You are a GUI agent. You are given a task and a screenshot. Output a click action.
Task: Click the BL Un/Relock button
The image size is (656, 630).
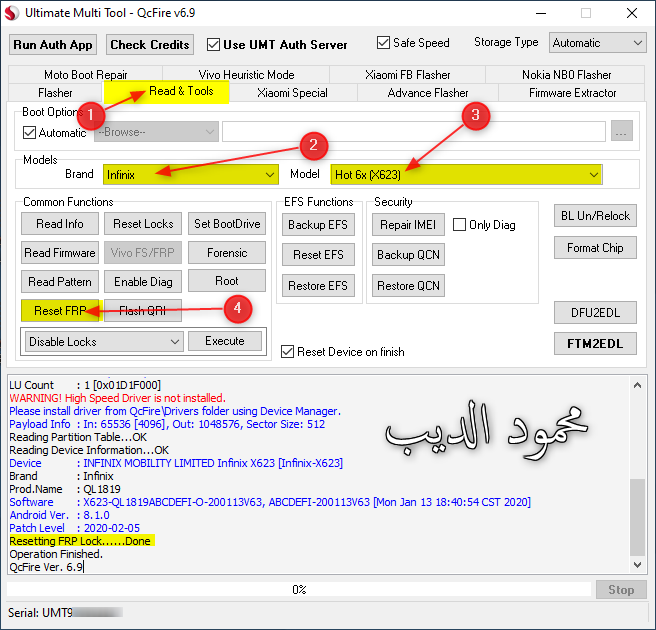coord(595,215)
